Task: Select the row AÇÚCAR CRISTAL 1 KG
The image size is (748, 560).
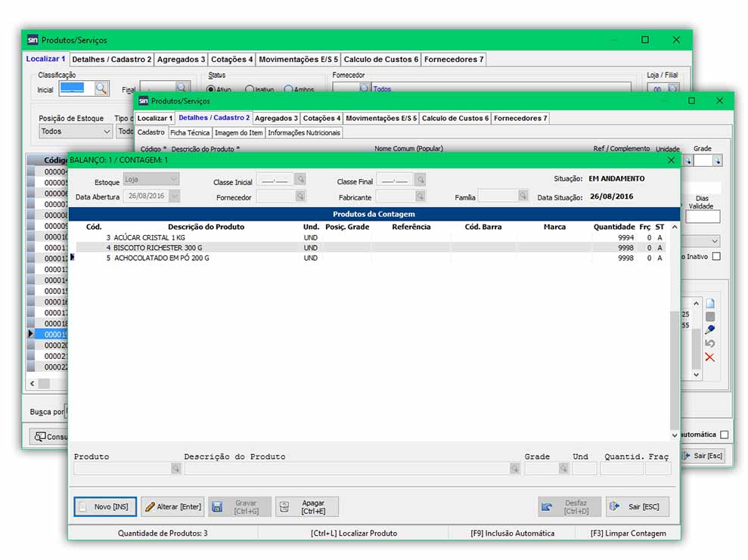Action: [370, 237]
